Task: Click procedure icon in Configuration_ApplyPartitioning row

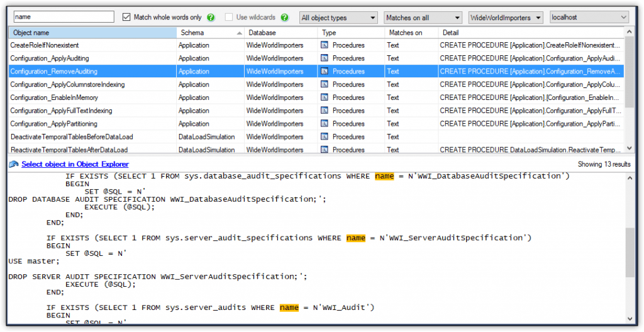Action: 325,124
